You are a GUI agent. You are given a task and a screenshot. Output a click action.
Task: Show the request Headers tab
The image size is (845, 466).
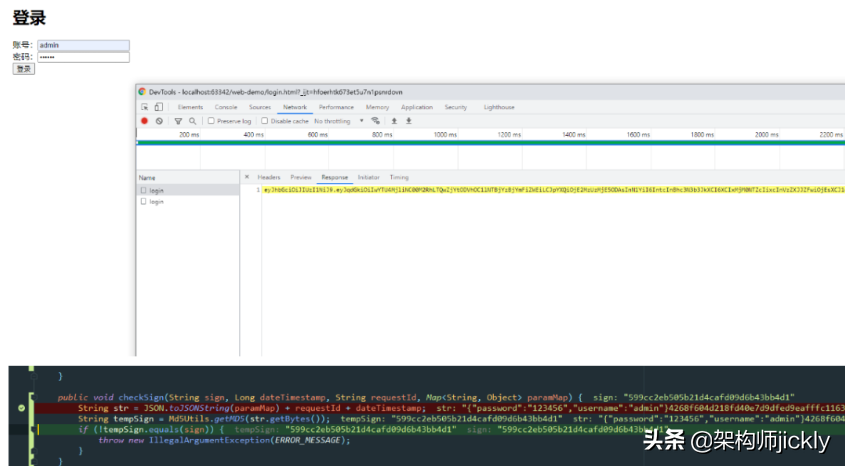coord(269,177)
